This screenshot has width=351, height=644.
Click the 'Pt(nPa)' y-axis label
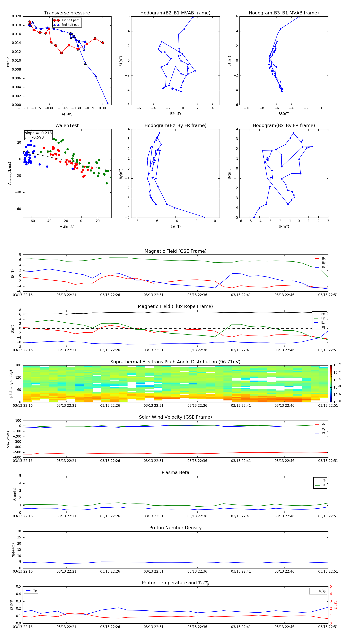coord(8,61)
